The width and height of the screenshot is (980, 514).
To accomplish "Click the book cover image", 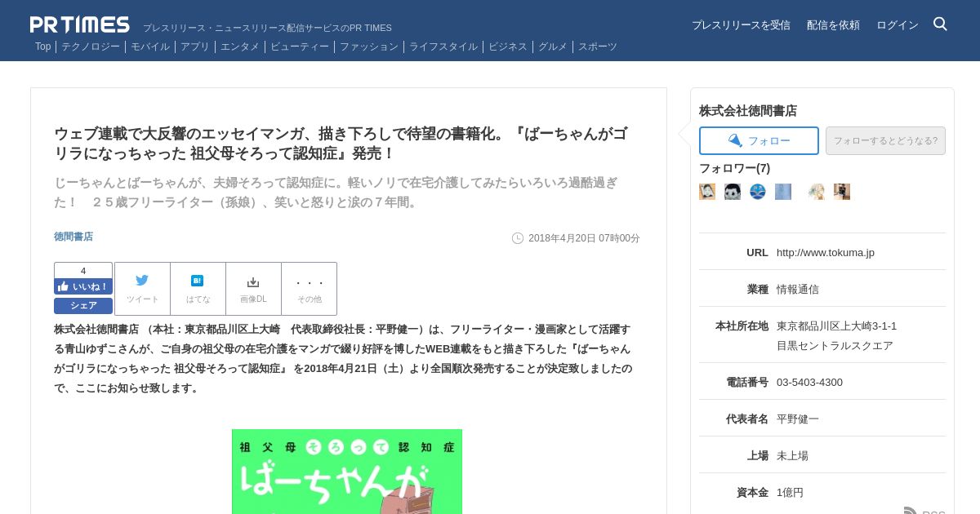I will click(347, 472).
